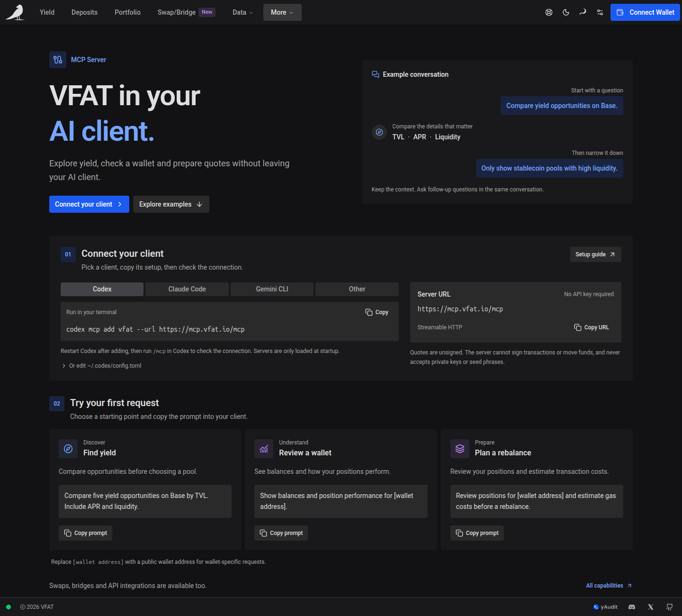Click the 'Review positions for [wallet address]' prompt
Image resolution: width=682 pixels, height=616 pixels.
537,501
